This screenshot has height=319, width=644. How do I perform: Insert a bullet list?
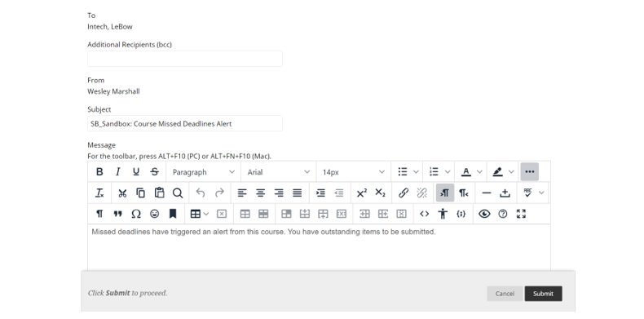[x=403, y=172]
